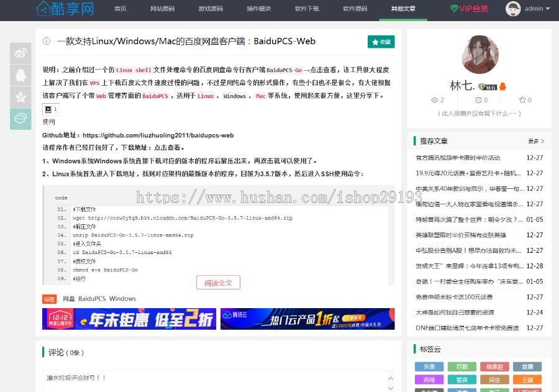Expand 更多 in the 推荐文章 panel

tap(536, 141)
